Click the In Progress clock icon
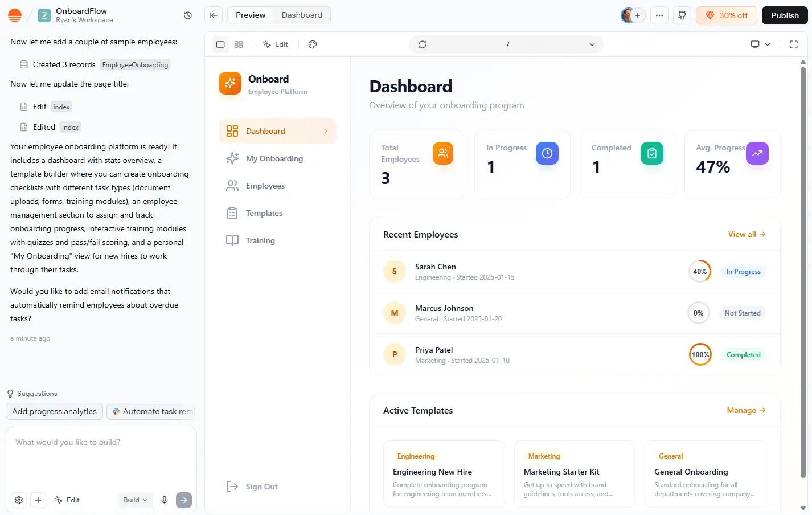812x515 pixels. click(x=547, y=153)
